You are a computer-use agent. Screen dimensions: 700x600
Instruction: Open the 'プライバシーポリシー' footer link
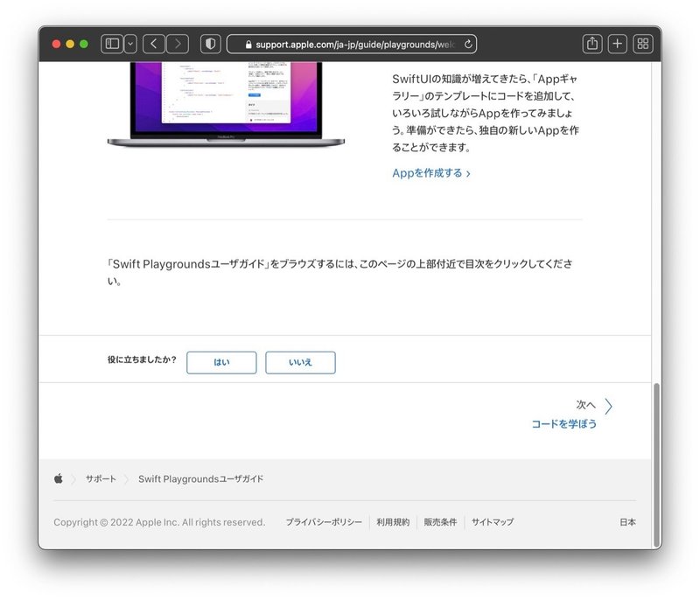[324, 522]
